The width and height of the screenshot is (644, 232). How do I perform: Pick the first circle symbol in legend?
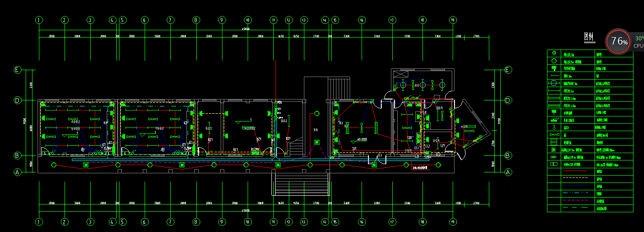click(554, 53)
